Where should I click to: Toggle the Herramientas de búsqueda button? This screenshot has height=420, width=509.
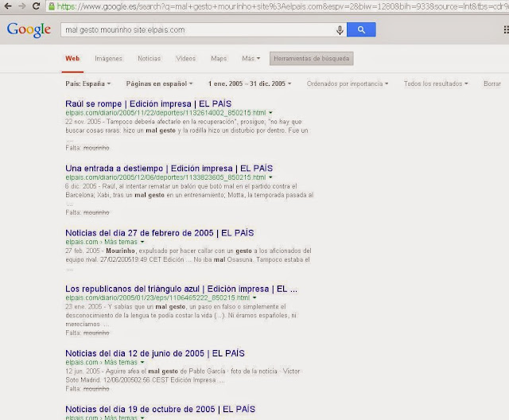[311, 58]
